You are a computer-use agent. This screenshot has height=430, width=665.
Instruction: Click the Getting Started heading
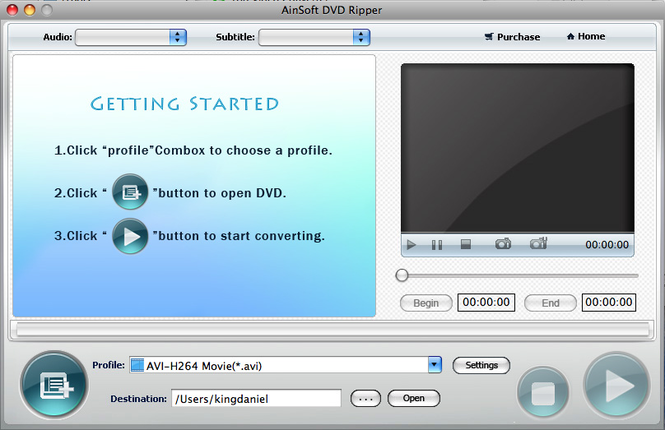(x=184, y=104)
